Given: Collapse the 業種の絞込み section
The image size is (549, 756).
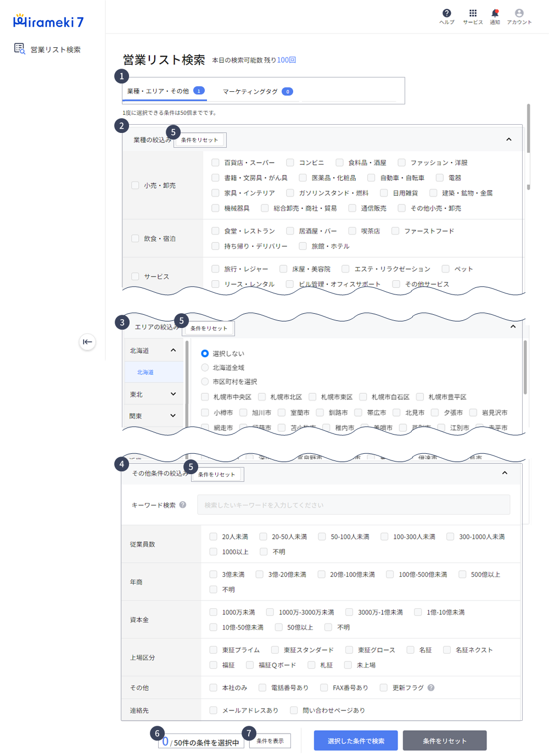Looking at the screenshot, I should pos(508,140).
